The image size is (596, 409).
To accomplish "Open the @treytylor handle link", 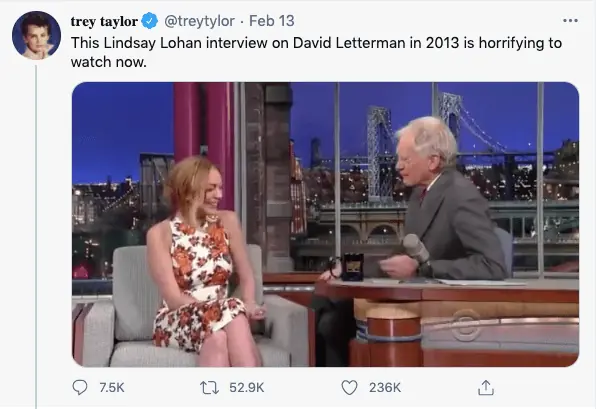I will (x=199, y=21).
